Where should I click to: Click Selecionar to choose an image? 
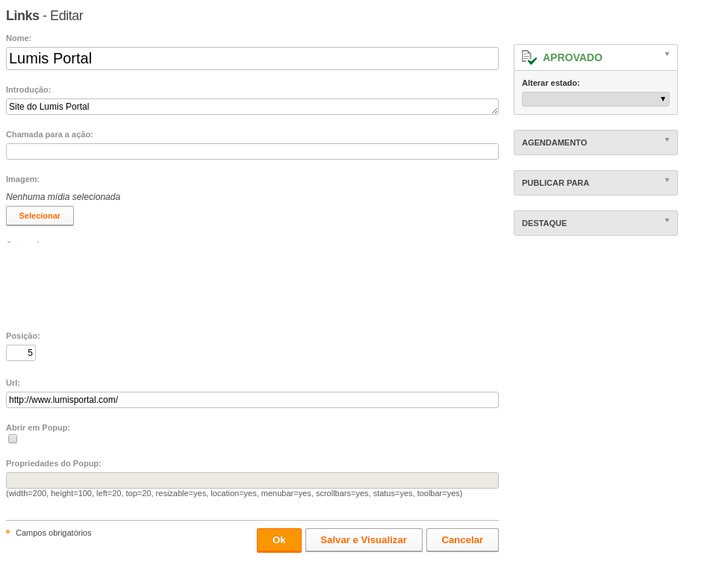(40, 216)
